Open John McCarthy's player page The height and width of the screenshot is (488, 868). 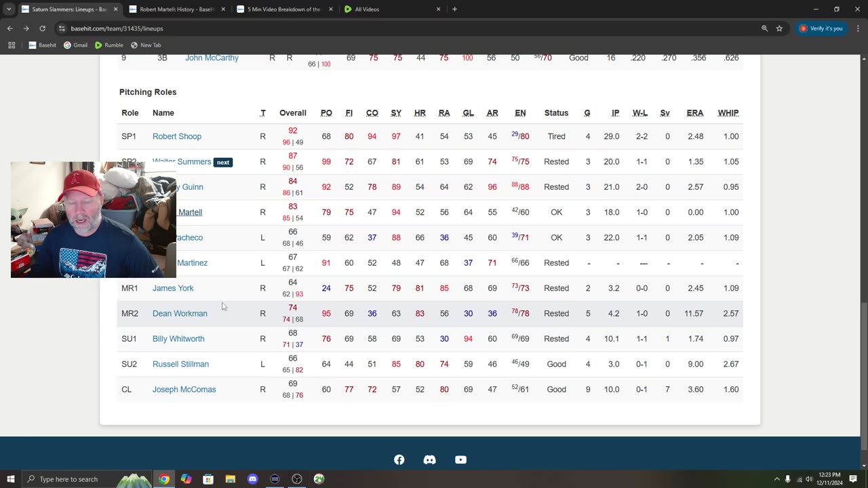coord(212,58)
